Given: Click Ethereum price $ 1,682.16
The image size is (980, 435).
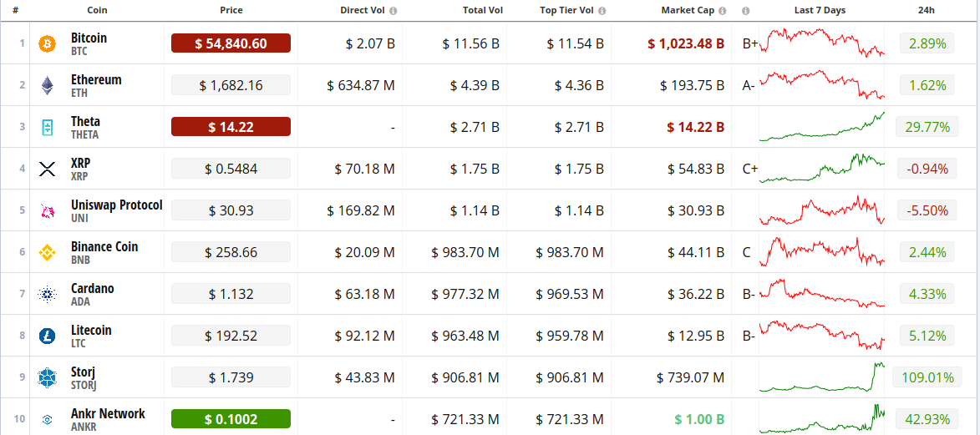Looking at the screenshot, I should [231, 85].
